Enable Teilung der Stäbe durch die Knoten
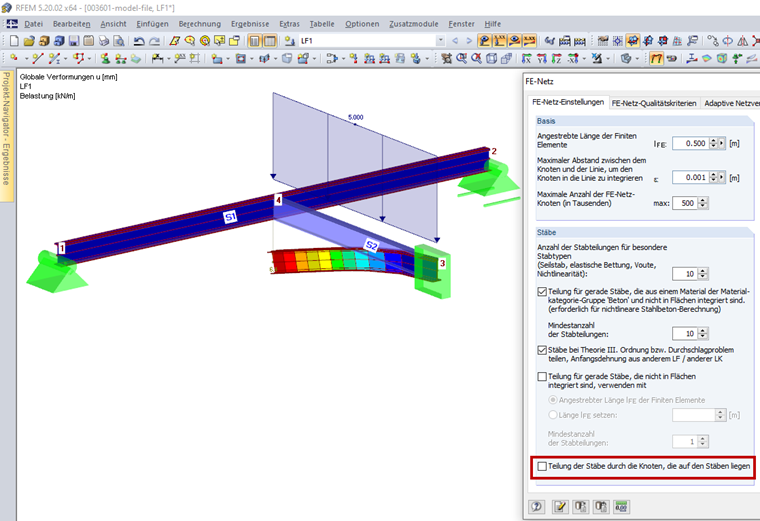The width and height of the screenshot is (760, 521). coord(542,466)
